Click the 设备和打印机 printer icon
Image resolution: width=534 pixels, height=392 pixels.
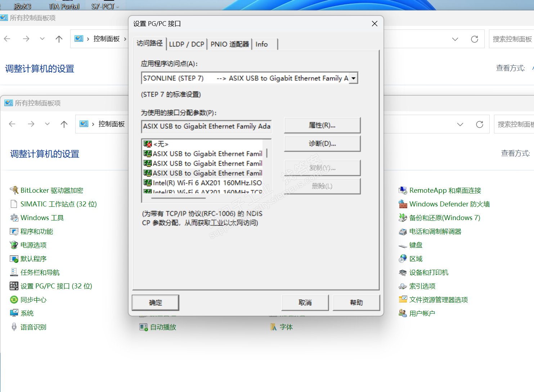click(x=403, y=272)
